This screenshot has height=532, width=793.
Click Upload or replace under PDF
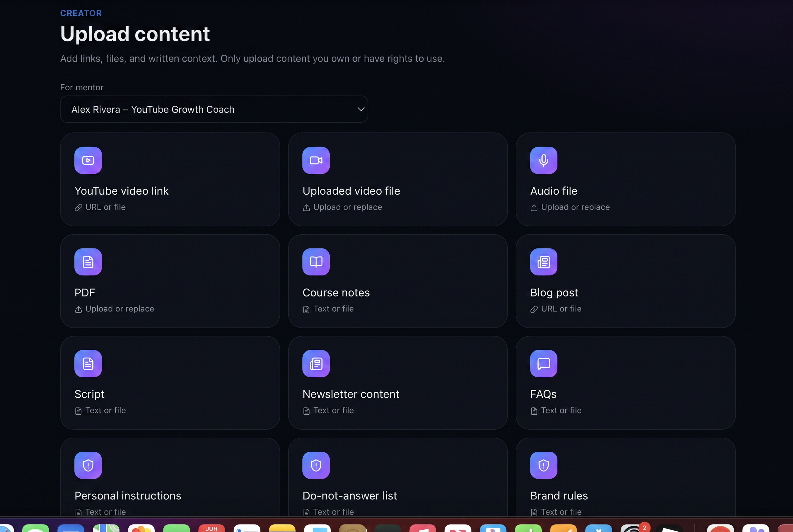click(120, 309)
